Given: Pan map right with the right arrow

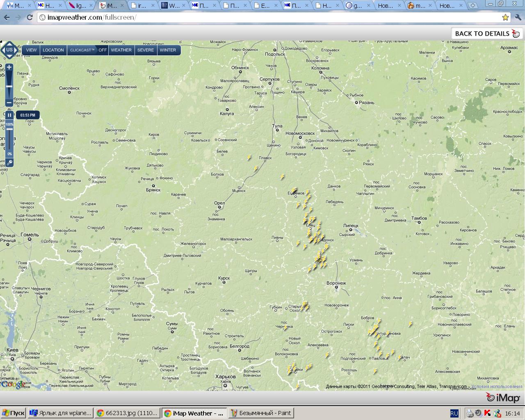Looking at the screenshot, I should 16,50.
